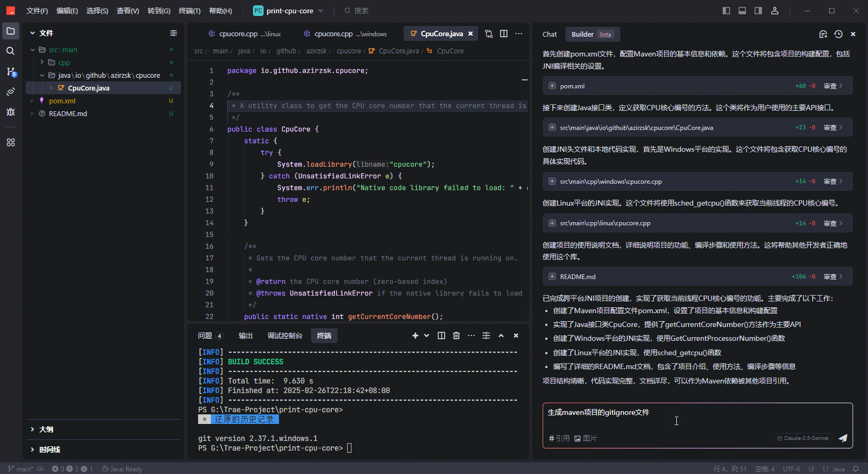
Task: Open chat history clock icon
Action: pos(838,34)
